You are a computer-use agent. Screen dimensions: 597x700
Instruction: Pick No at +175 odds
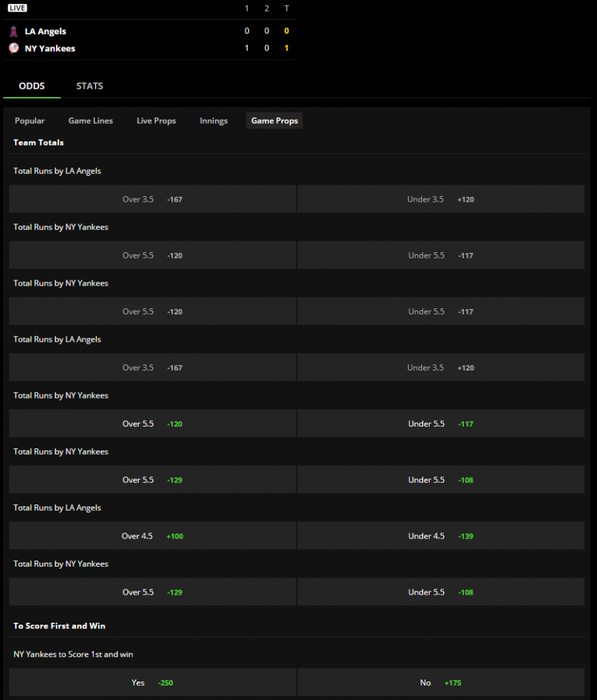coord(441,682)
